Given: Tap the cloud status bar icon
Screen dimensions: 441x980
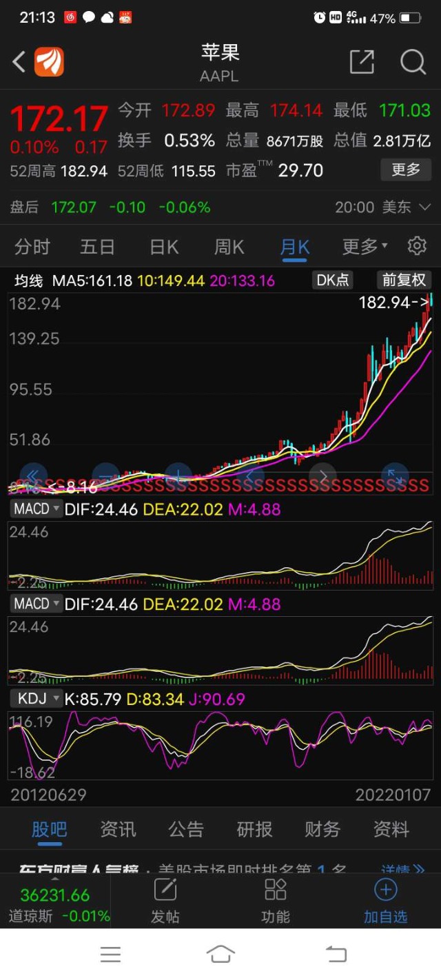Looking at the screenshot, I should click(107, 18).
